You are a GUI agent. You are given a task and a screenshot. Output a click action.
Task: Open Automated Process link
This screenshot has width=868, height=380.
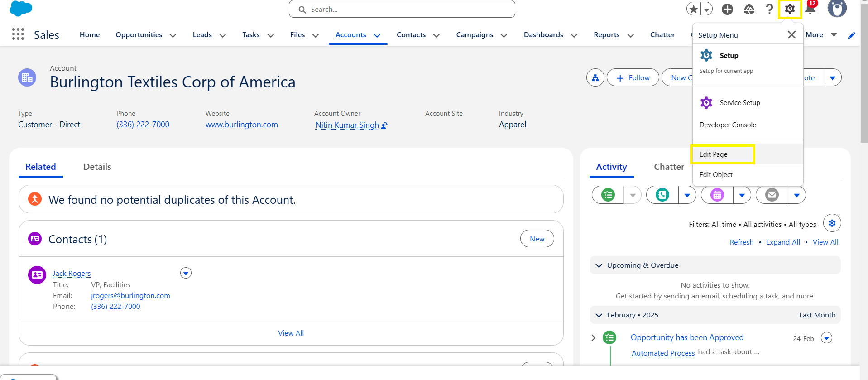point(663,353)
